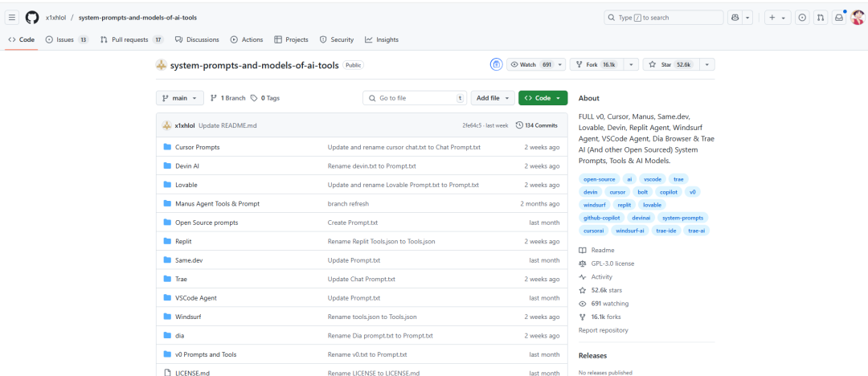Screen dimensions: 868x376
Task: Click the blue sponsor icon beside Watch
Action: pyautogui.click(x=496, y=64)
